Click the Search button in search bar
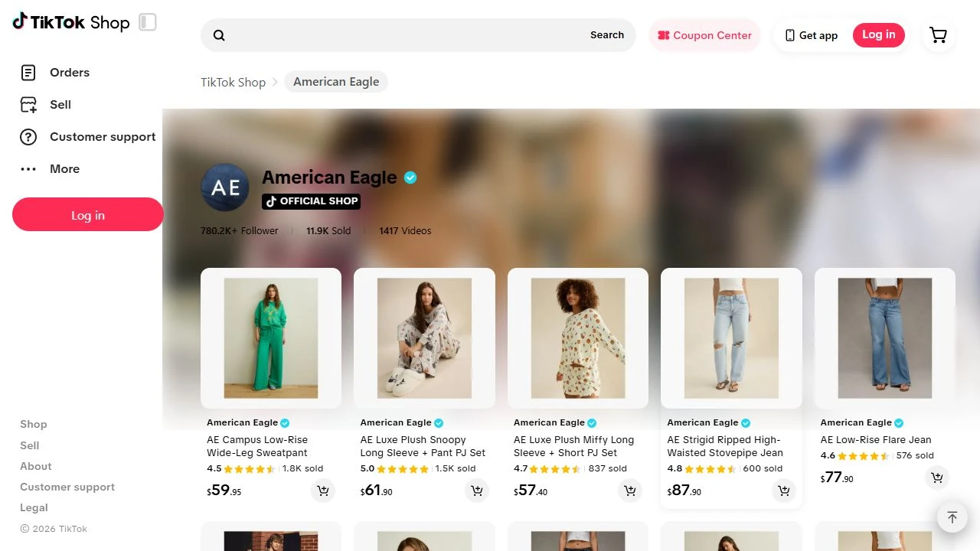The width and height of the screenshot is (980, 551). pos(607,35)
